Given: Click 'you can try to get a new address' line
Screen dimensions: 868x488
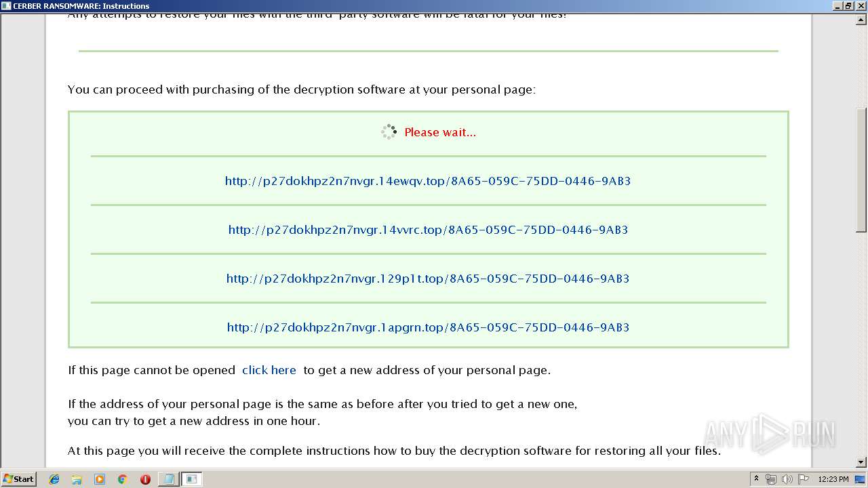Looking at the screenshot, I should 194,421.
